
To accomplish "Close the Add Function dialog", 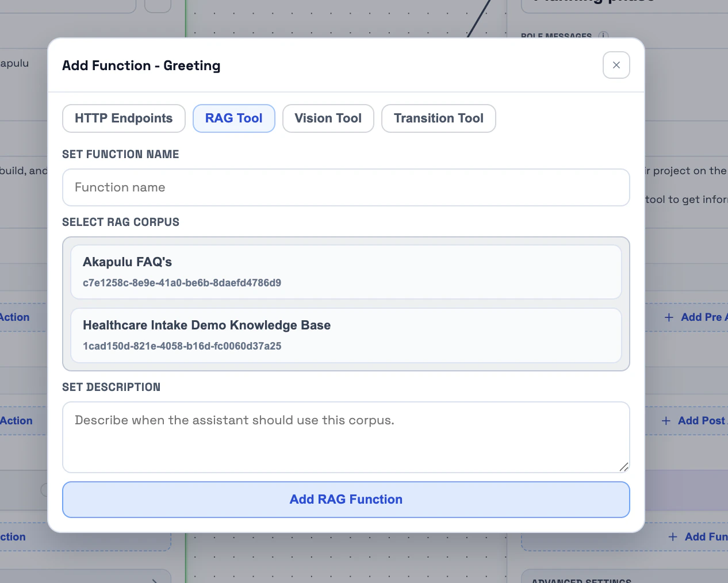I will (x=616, y=65).
